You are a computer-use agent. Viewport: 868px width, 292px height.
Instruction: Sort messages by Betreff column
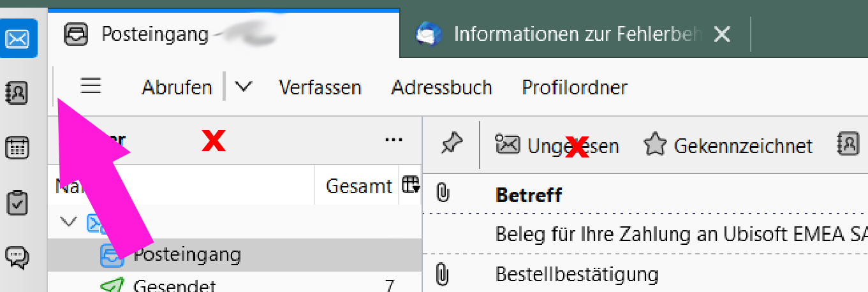tap(529, 194)
